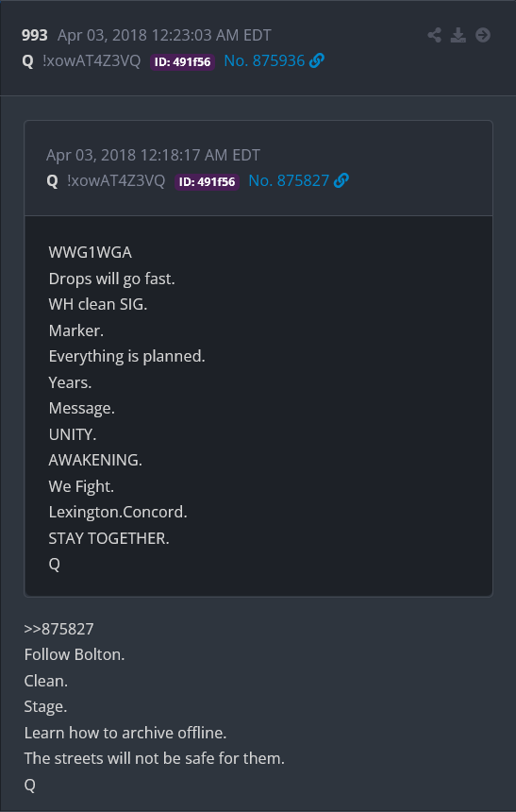
Task: Click the top ID: 491f56 badge
Action: click(x=182, y=62)
